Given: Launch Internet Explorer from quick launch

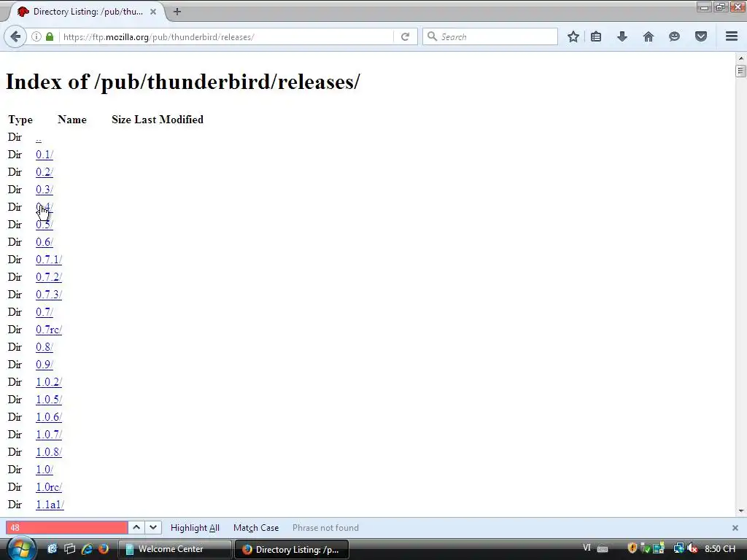Looking at the screenshot, I should (87, 549).
